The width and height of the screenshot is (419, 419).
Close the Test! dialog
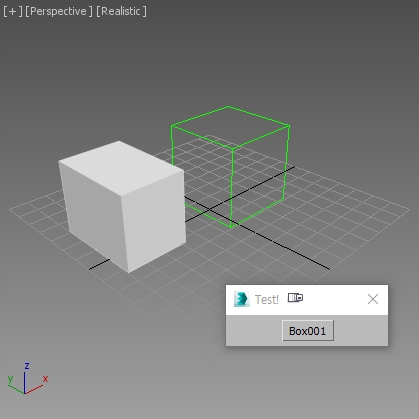[373, 299]
